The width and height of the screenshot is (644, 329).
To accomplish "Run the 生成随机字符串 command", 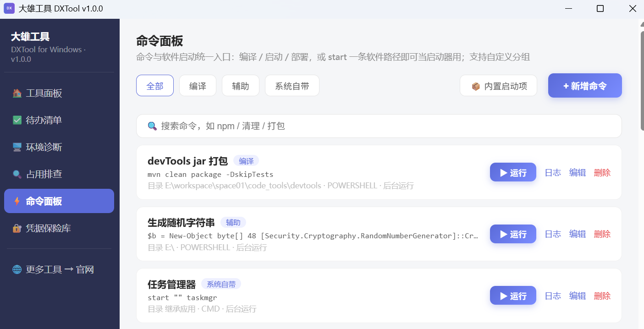I will click(x=513, y=234).
